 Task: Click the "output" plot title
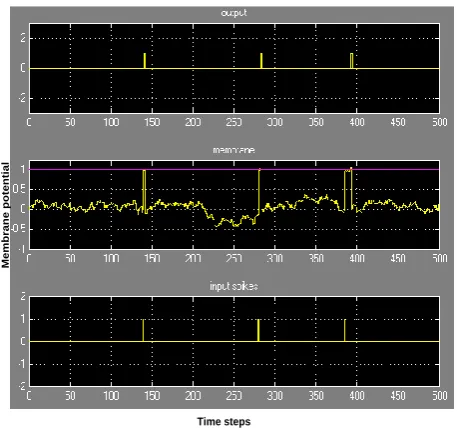coord(234,13)
